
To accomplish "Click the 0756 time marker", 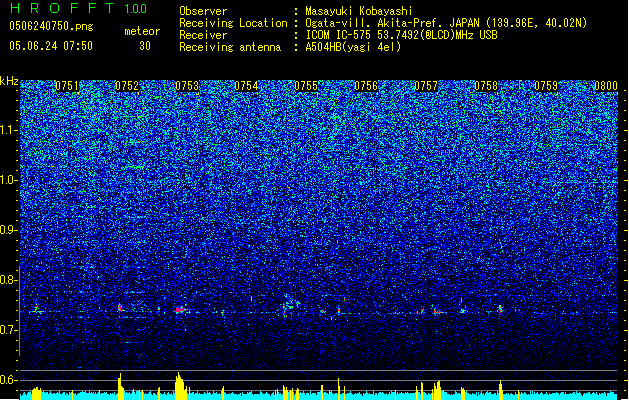I will click(366, 86).
